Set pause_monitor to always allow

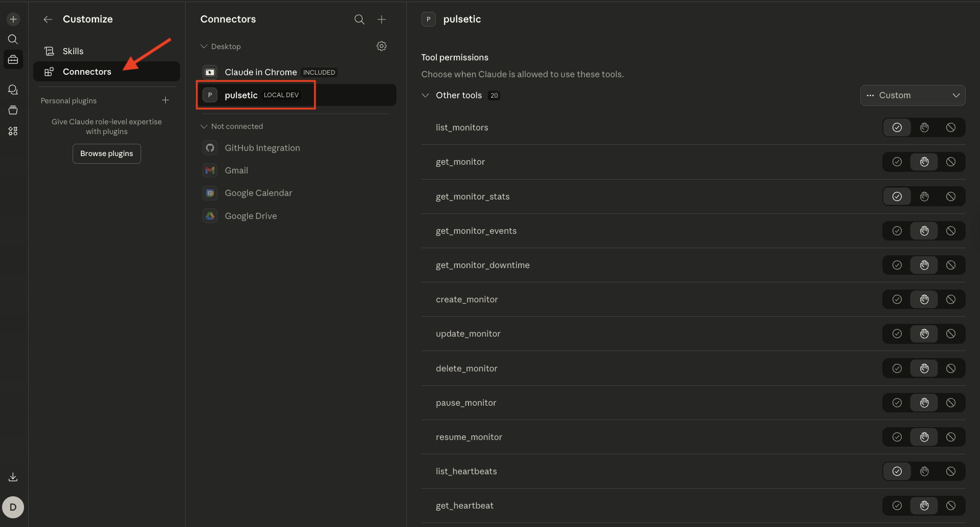coord(897,403)
